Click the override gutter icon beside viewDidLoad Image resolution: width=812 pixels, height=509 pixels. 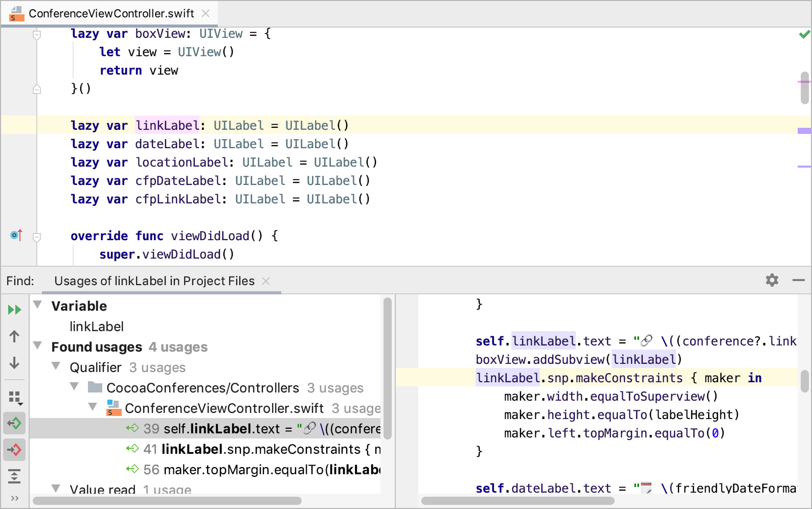(16, 235)
